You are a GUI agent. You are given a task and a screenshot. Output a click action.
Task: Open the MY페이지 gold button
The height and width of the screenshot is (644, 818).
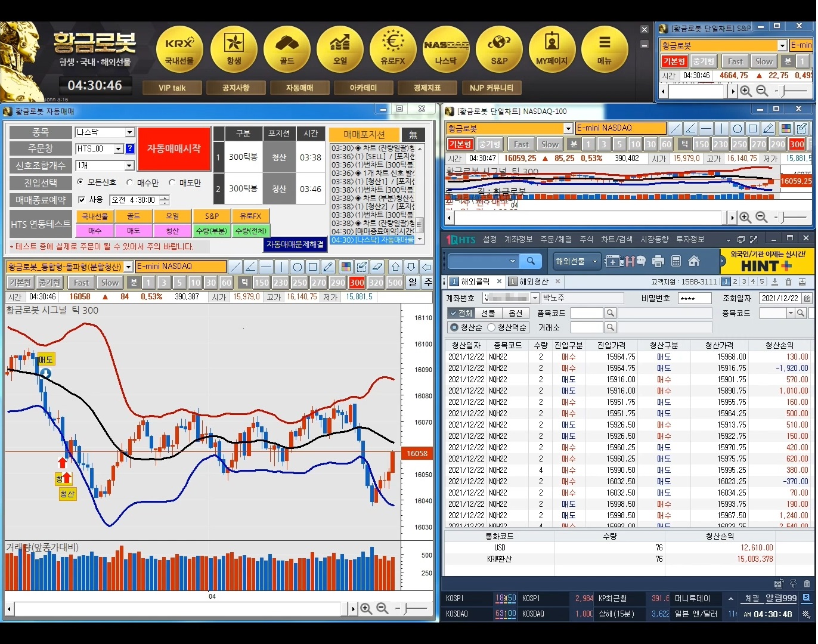click(x=552, y=49)
